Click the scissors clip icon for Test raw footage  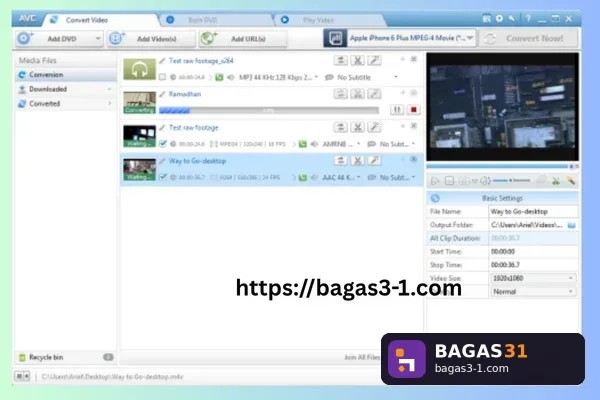click(x=357, y=127)
